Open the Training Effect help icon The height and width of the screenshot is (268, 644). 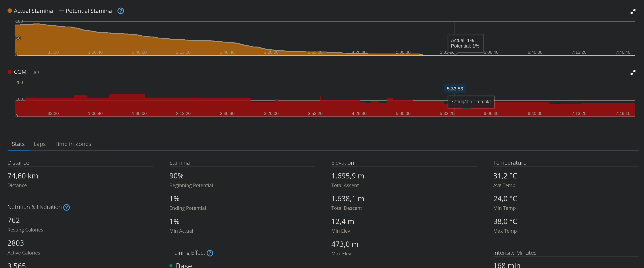(210, 253)
